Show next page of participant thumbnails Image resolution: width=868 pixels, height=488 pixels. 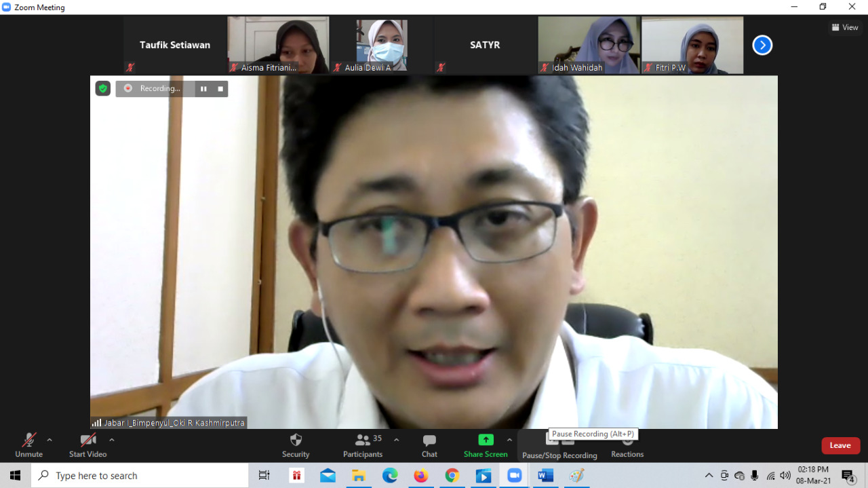point(762,45)
